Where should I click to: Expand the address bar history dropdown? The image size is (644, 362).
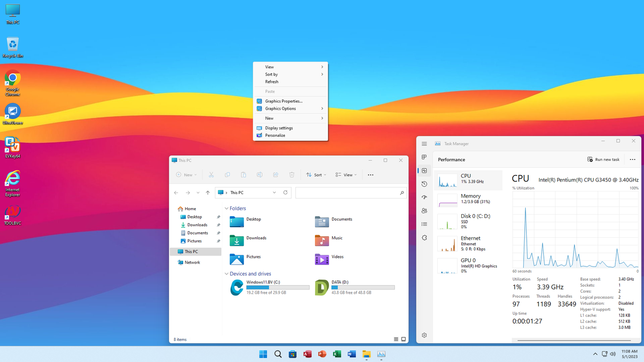pyautogui.click(x=274, y=193)
